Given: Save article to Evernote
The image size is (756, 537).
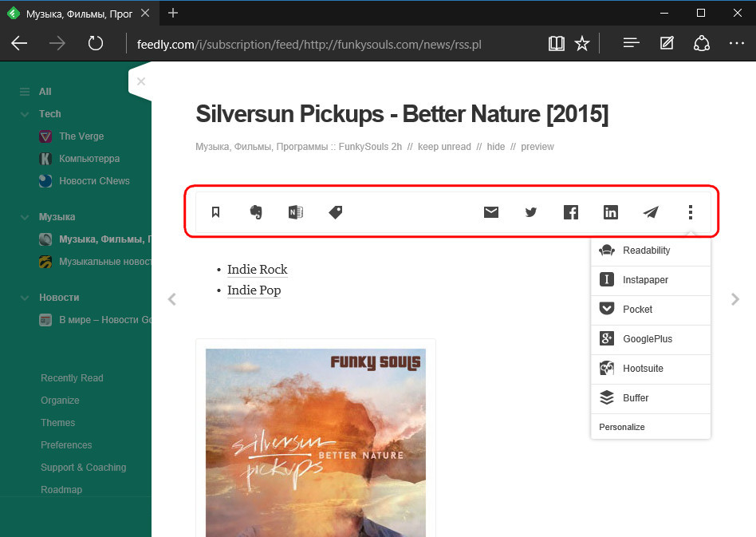Looking at the screenshot, I should [x=256, y=211].
